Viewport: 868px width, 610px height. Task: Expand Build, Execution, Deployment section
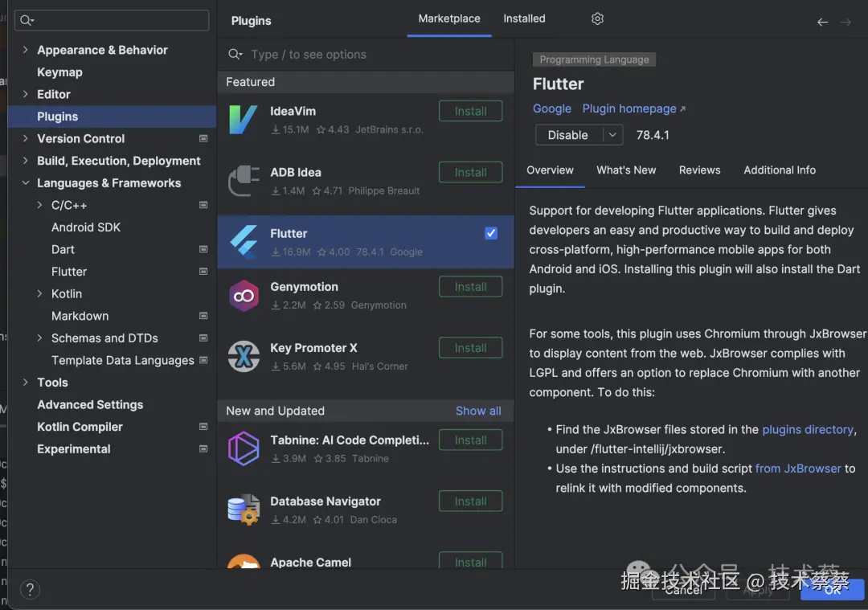point(26,161)
